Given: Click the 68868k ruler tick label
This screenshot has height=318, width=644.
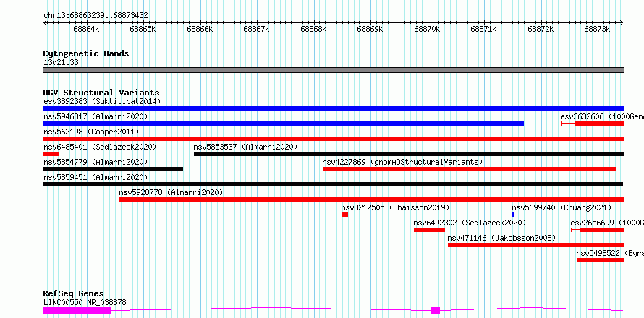Looking at the screenshot, I should [x=313, y=30].
